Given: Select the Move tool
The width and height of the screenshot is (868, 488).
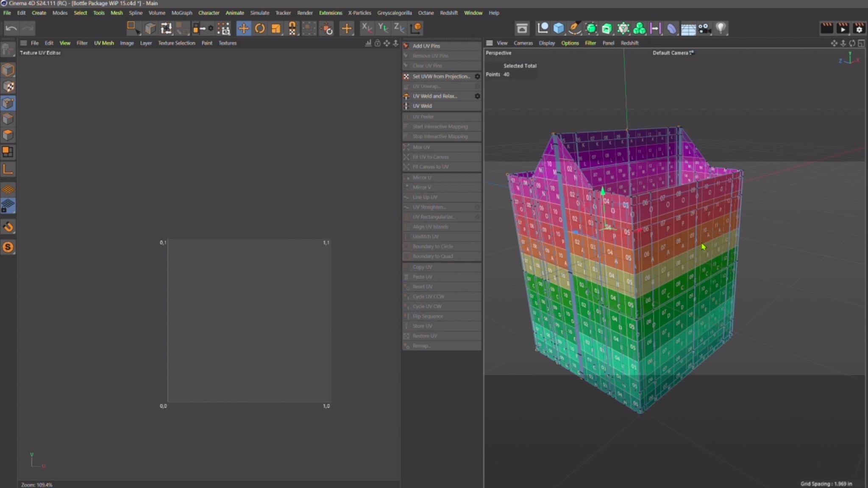Looking at the screenshot, I should (x=244, y=28).
